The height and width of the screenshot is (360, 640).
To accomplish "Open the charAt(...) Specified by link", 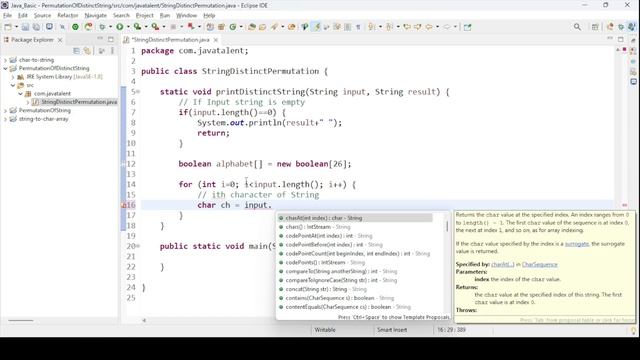I will tap(502, 264).
